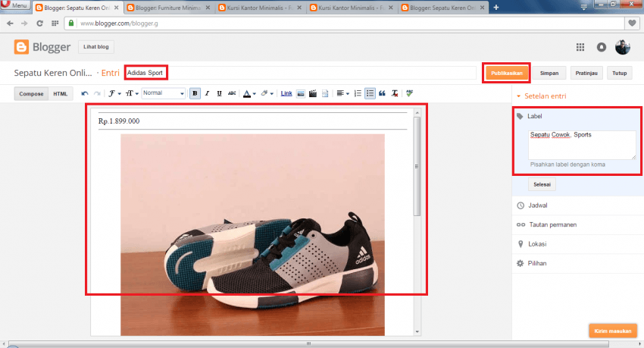Switch to first Kursi Kantor Minimalis tab
The width and height of the screenshot is (644, 348).
pos(260,8)
